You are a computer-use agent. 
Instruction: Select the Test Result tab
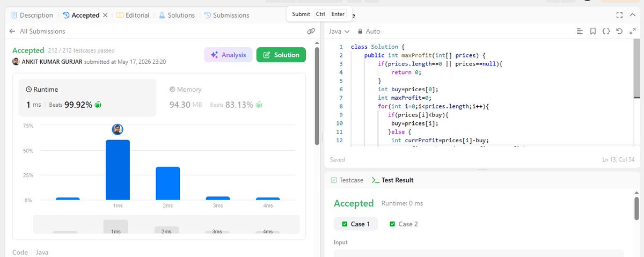(392, 180)
